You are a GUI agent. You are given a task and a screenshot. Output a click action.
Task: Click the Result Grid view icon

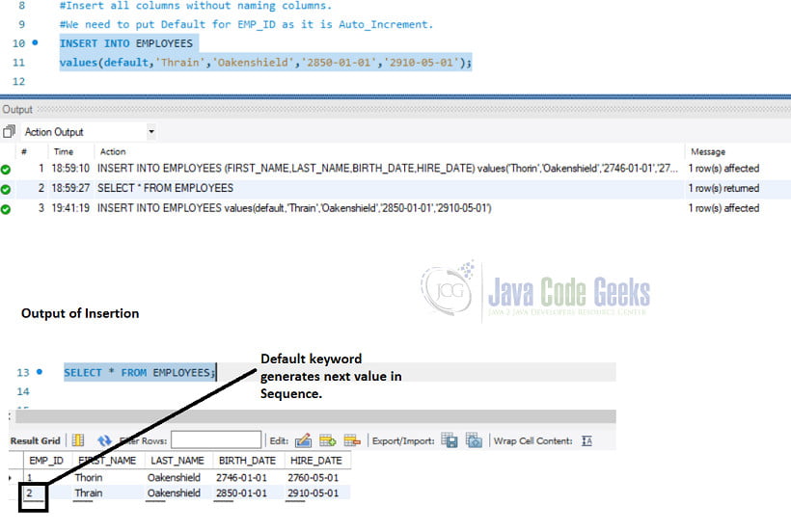click(78, 440)
